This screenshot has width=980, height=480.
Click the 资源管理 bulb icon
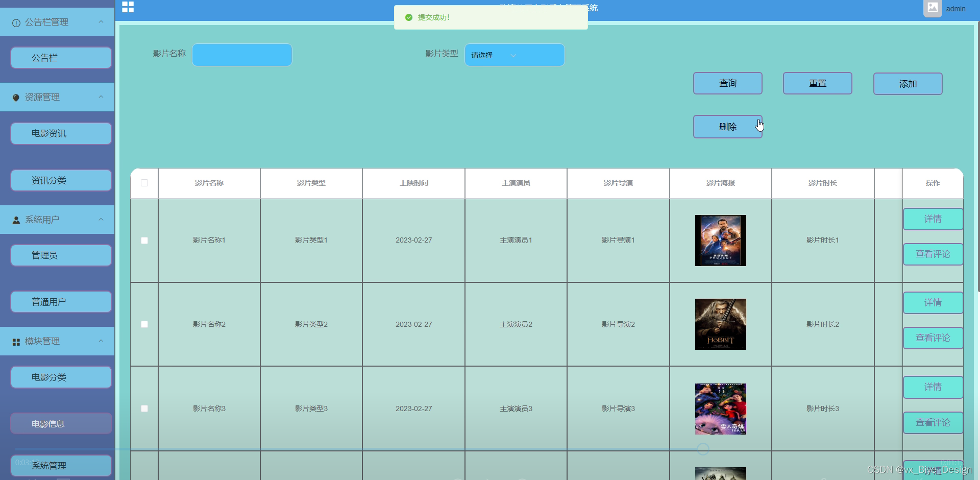[x=16, y=98]
